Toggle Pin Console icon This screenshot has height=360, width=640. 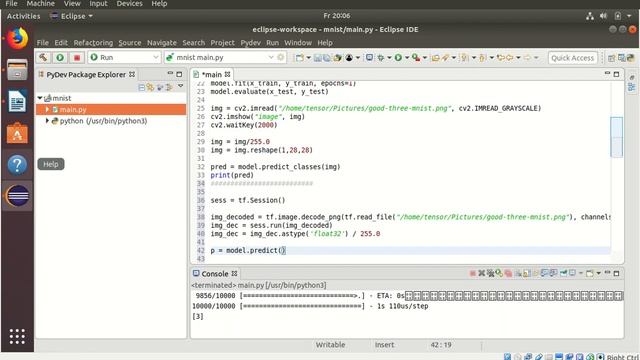tap(564, 273)
